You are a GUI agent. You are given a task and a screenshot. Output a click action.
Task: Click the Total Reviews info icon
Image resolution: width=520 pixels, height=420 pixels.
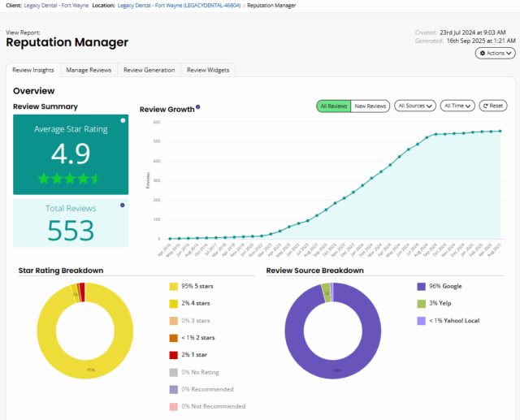click(x=123, y=206)
